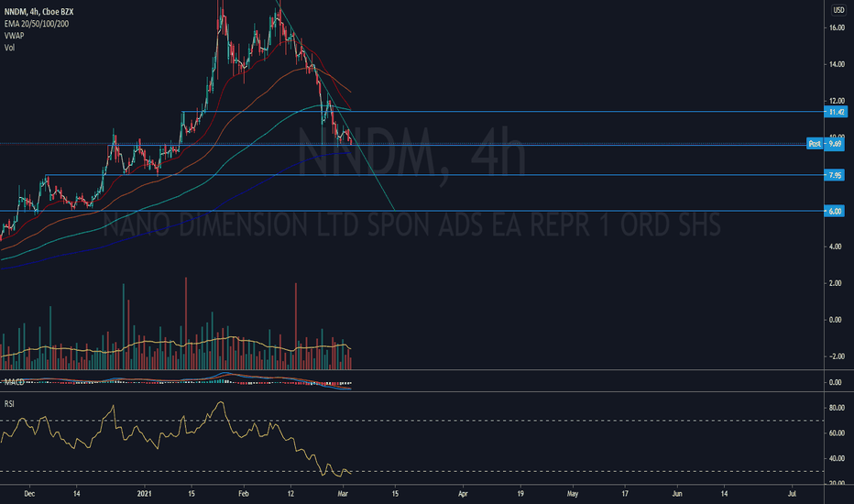Click the Feb date on time axis
Image resolution: width=854 pixels, height=504 pixels.
pos(244,494)
